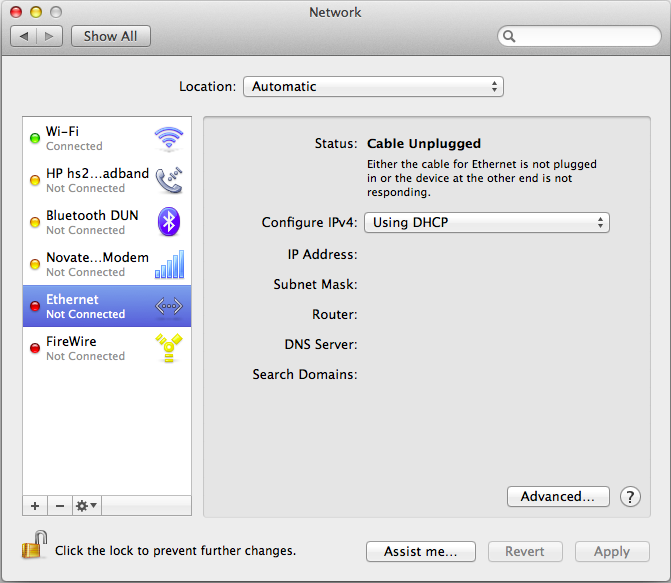Click the Wi-Fi signal icon in sidebar
The height and width of the screenshot is (583, 671).
point(168,138)
